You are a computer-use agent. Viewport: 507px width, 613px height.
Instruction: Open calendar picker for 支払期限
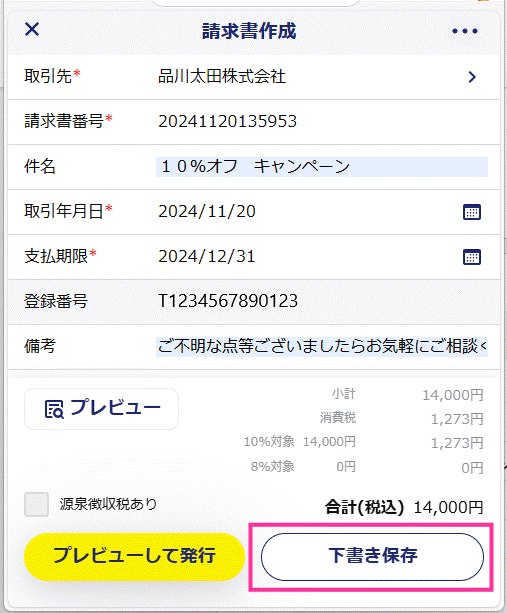pos(472,257)
